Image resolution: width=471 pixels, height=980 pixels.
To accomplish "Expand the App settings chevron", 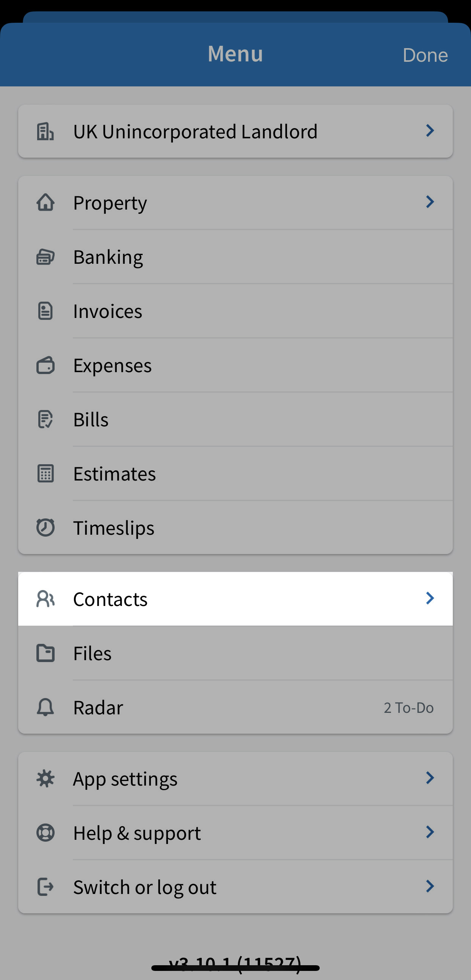I will tap(430, 778).
